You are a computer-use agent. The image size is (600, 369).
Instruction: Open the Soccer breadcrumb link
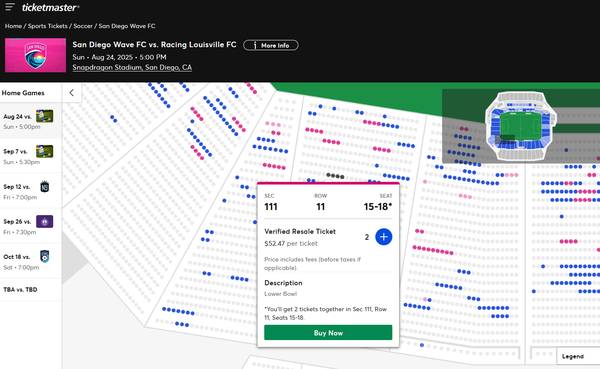(x=83, y=26)
